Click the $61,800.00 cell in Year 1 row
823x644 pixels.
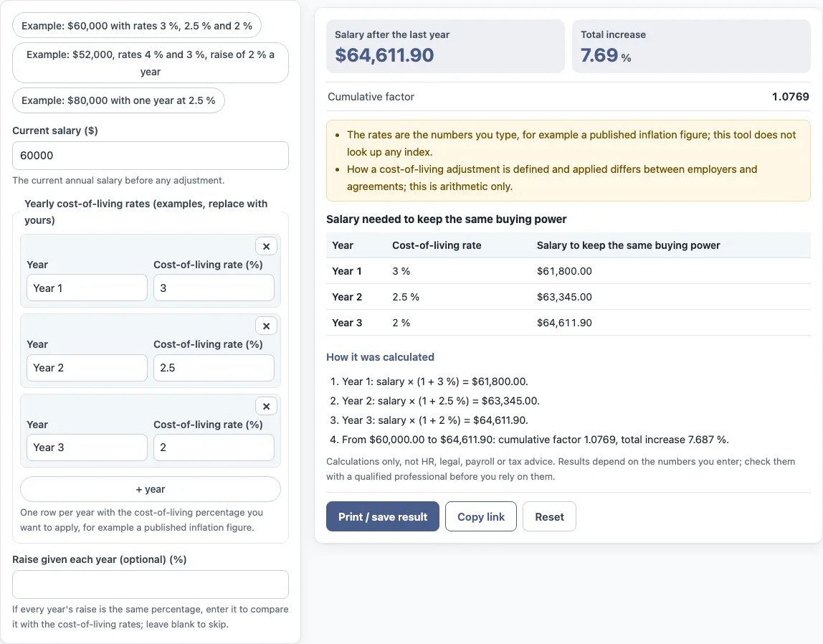click(564, 271)
